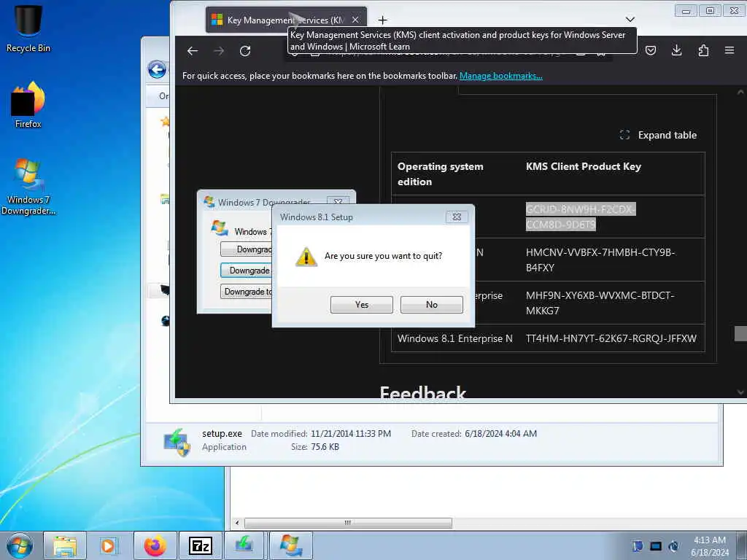This screenshot has width=747, height=560.
Task: Open Windows Explorer from the taskbar
Action: point(65,545)
